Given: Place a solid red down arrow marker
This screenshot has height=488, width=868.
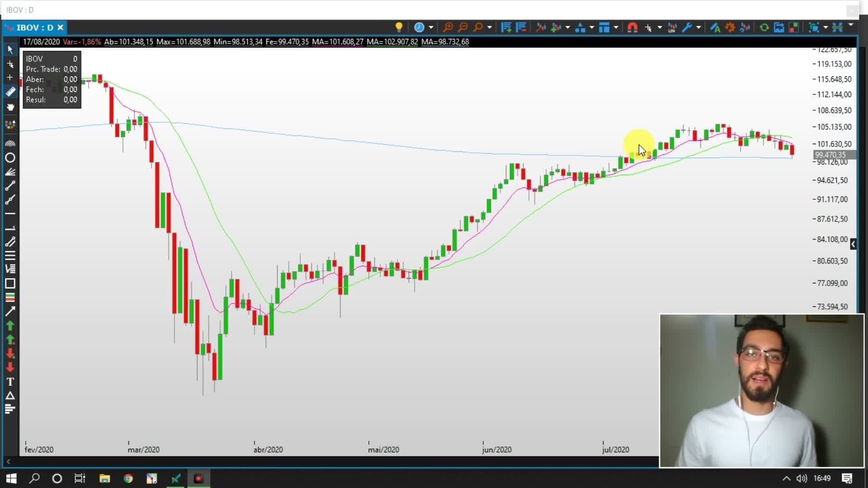Looking at the screenshot, I should click(10, 367).
